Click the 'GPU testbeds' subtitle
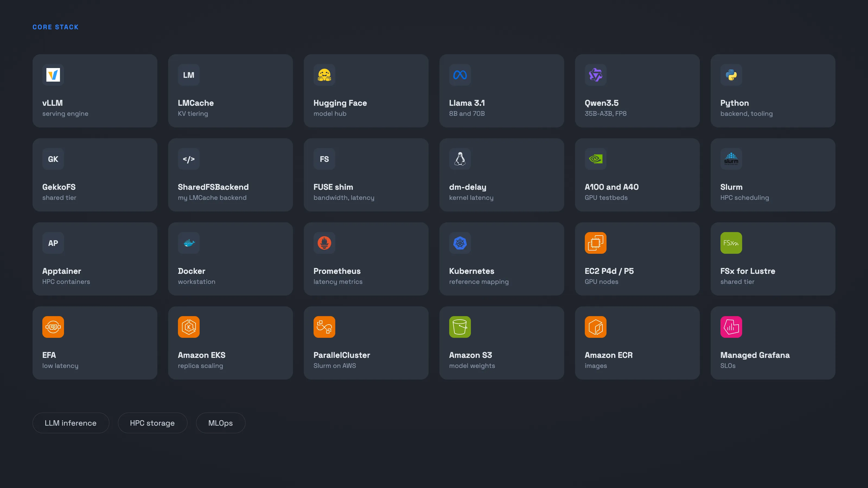The image size is (868, 488). pyautogui.click(x=606, y=198)
